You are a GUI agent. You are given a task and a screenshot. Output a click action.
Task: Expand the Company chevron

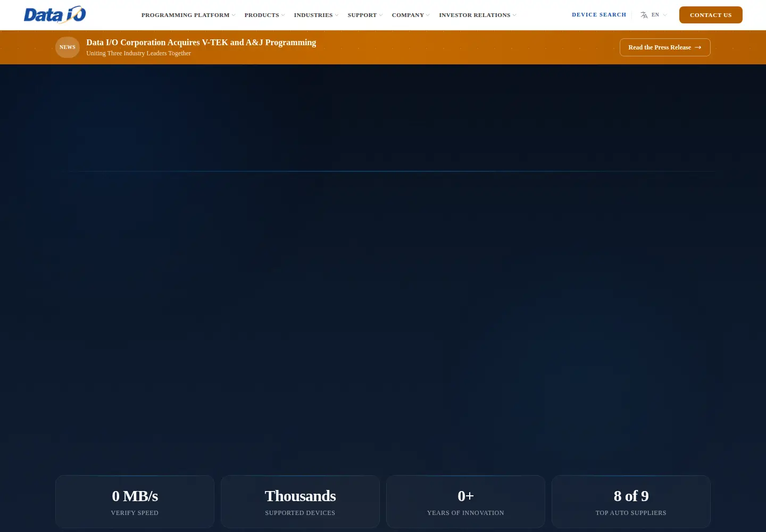tap(428, 15)
